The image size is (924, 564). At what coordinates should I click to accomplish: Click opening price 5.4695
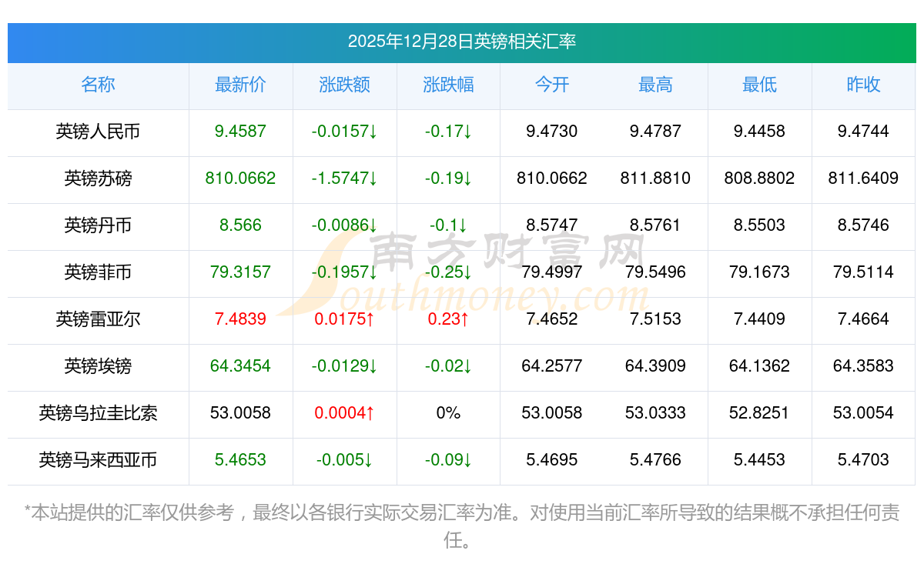coord(552,460)
